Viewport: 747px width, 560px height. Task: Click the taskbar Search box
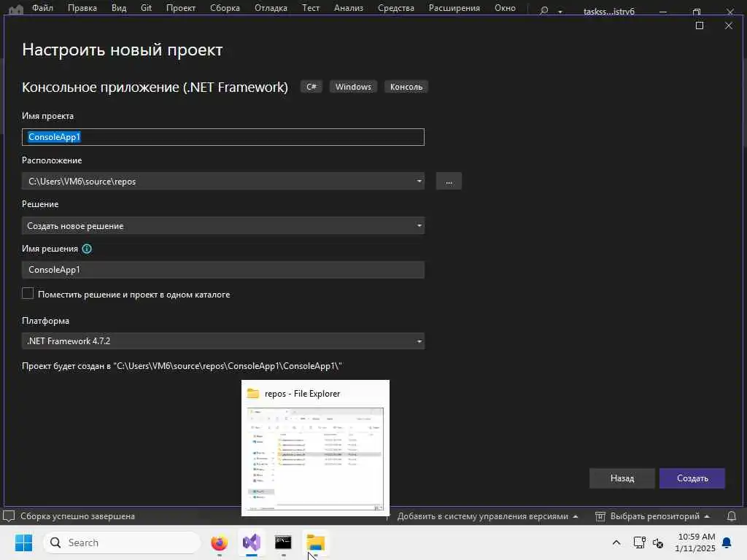tap(122, 542)
